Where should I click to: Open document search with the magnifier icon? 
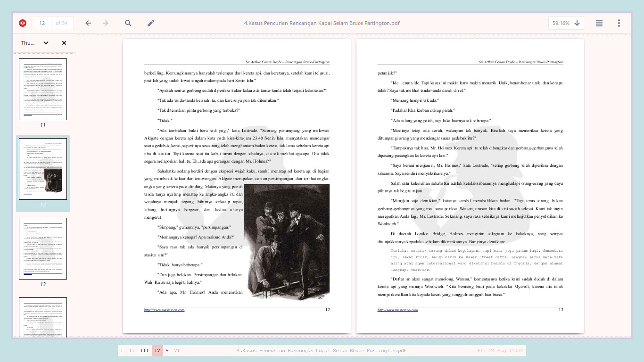click(128, 23)
